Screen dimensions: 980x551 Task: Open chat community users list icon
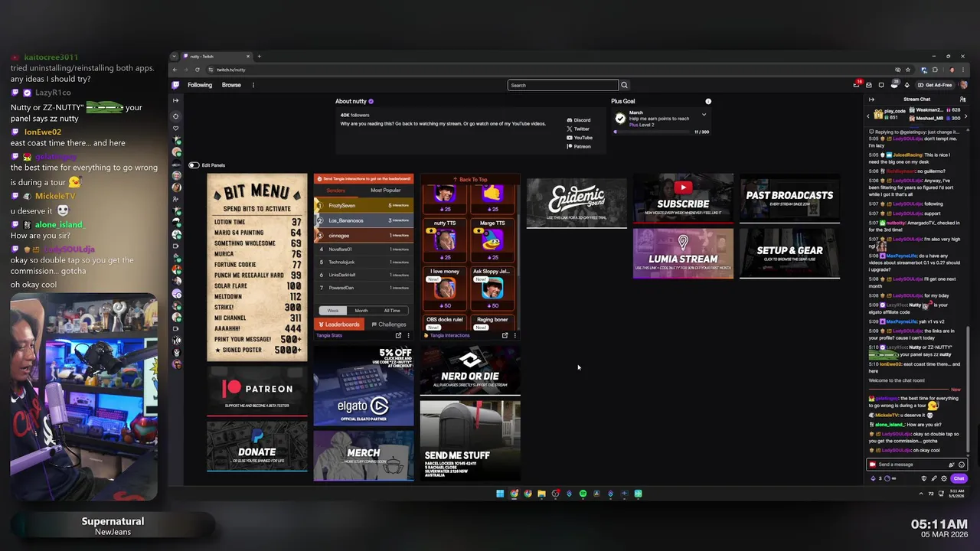[x=962, y=99]
